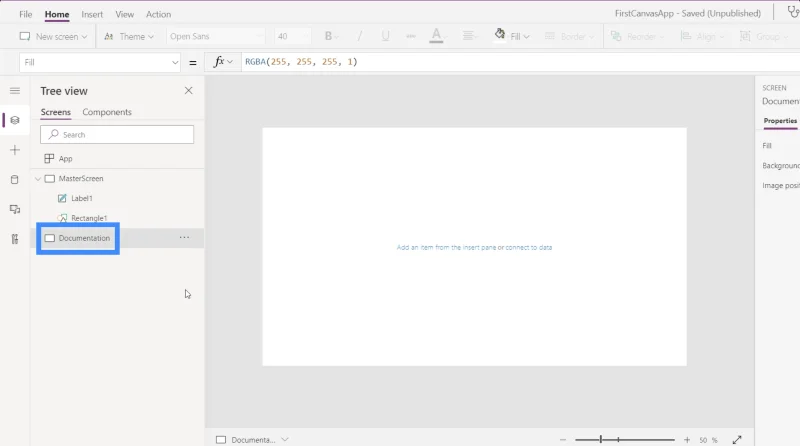Open the Media pane icon
Image resolution: width=800 pixels, height=446 pixels.
coord(15,209)
